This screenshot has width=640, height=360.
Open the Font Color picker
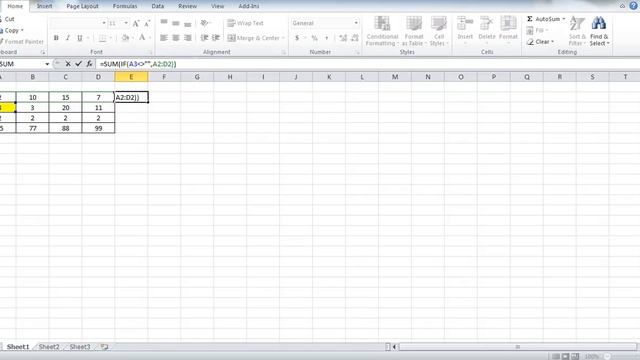(142, 38)
